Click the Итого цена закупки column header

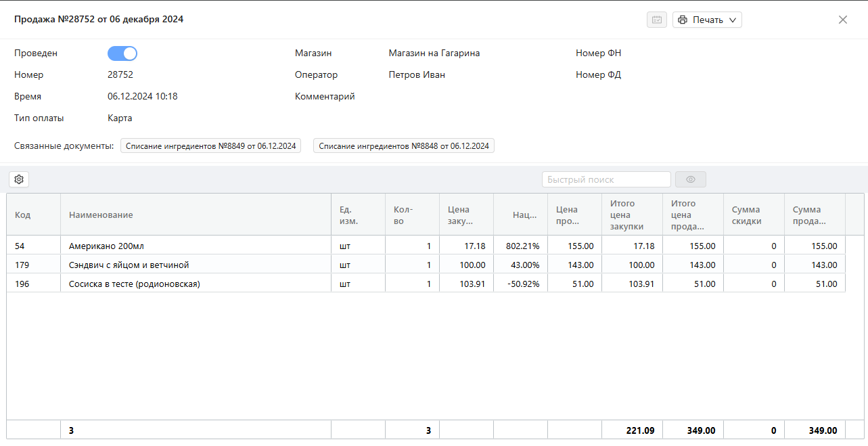[x=626, y=215]
